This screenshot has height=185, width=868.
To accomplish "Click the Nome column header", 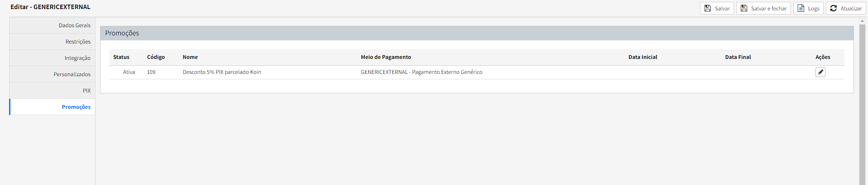I will [x=190, y=57].
